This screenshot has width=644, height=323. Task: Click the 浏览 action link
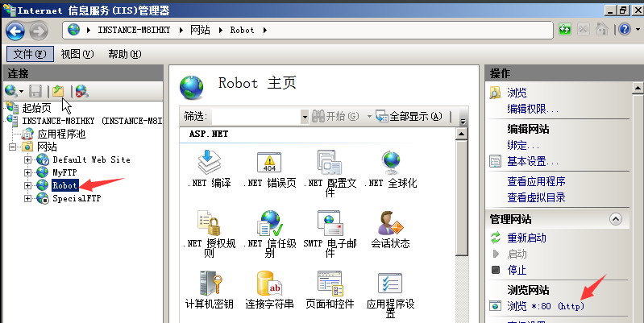click(517, 93)
